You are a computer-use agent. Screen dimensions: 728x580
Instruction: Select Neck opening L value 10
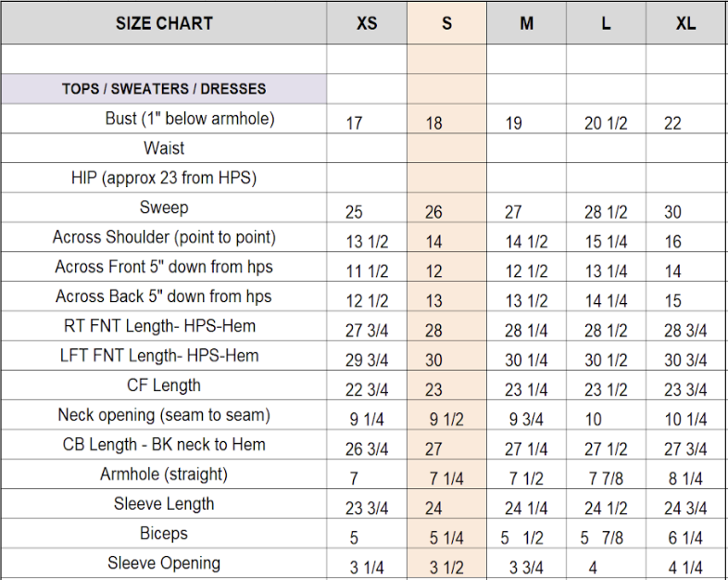593,420
